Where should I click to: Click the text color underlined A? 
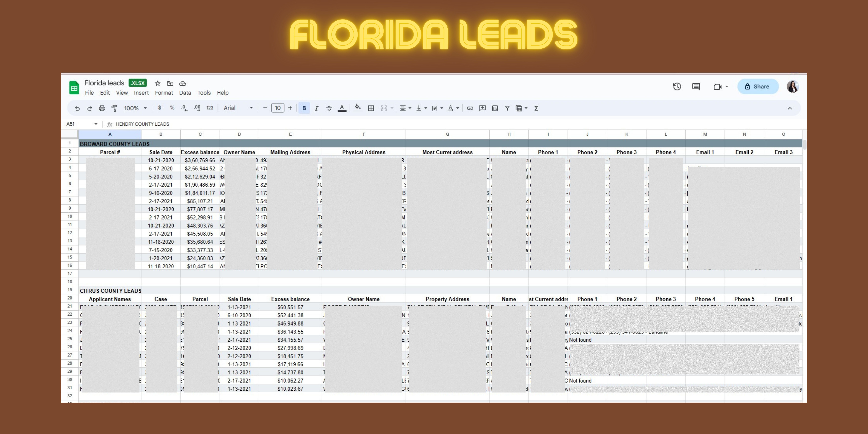point(342,108)
